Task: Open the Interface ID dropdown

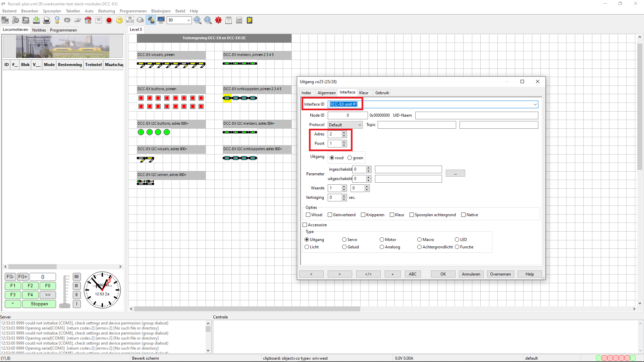Action: (x=535, y=105)
